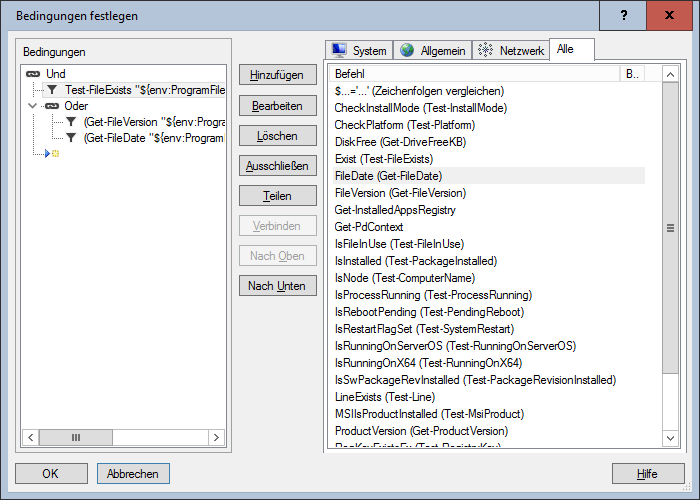Viewport: 700px width, 500px height.
Task: Click the Nach Unten button
Action: [x=278, y=286]
